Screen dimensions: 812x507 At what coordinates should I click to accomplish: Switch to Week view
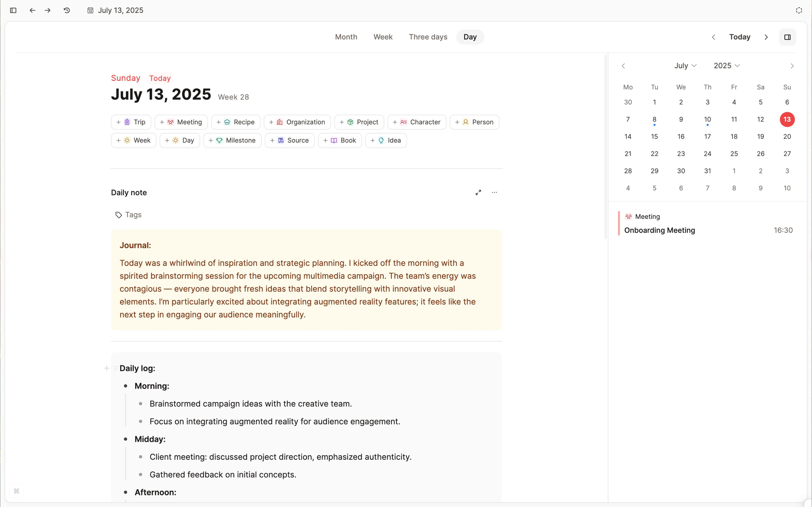click(383, 37)
